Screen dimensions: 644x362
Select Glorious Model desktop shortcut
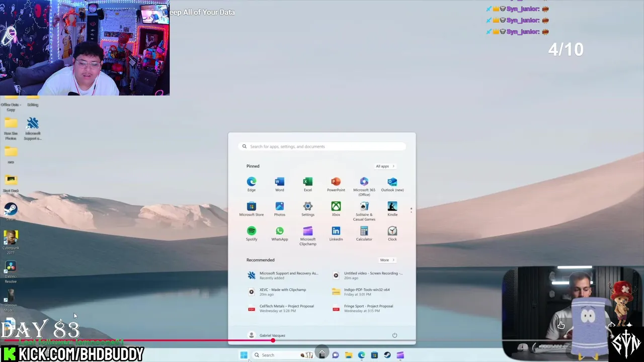pyautogui.click(x=11, y=301)
